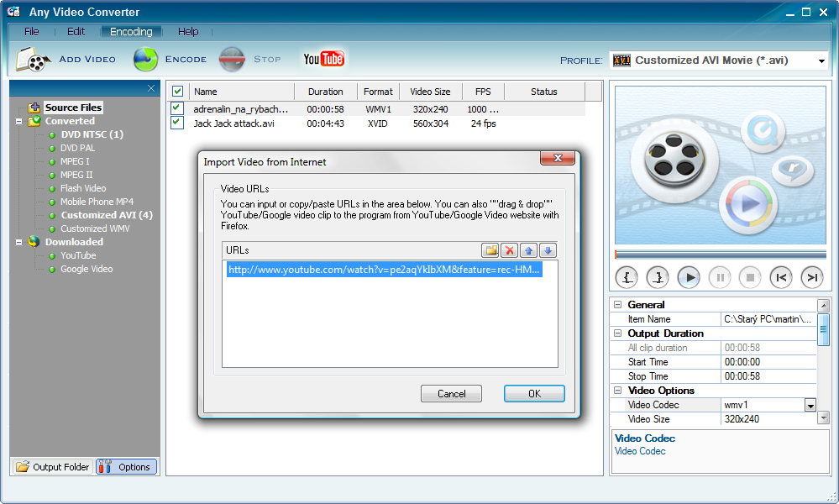The image size is (839, 504).
Task: Collapse the Output Duration section
Action: 617,333
